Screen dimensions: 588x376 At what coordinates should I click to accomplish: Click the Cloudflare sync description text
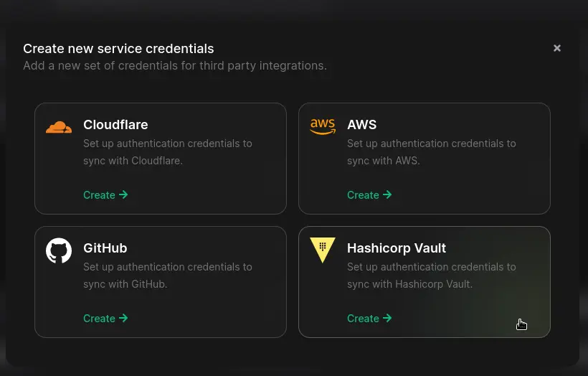point(167,152)
